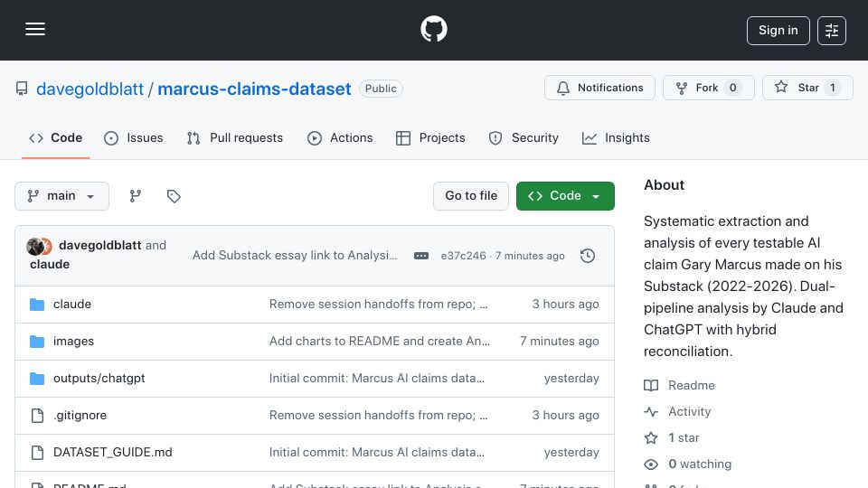Open the images folder
The height and width of the screenshot is (488, 868).
pos(73,341)
